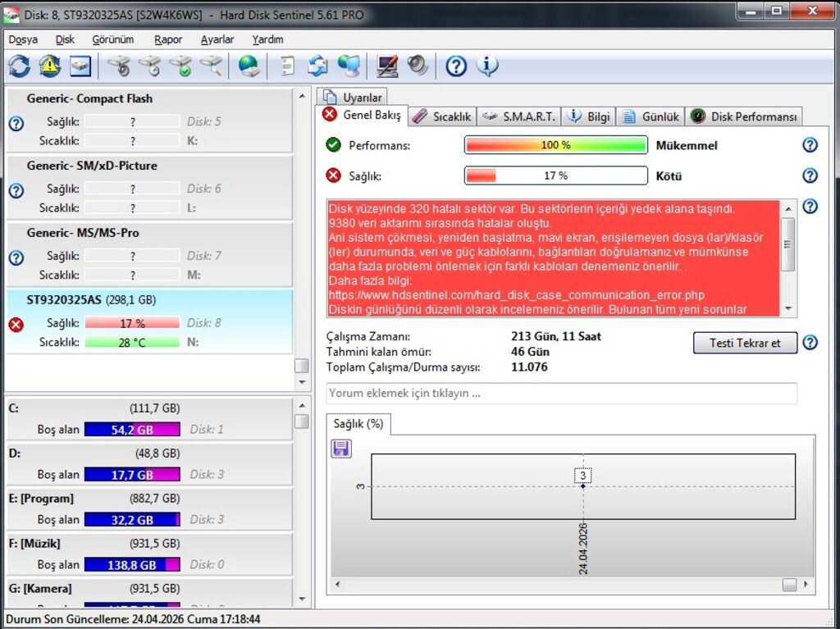This screenshot has height=629, width=840.
Task: Switch to the S.M.A.R.T. tab
Action: click(519, 116)
